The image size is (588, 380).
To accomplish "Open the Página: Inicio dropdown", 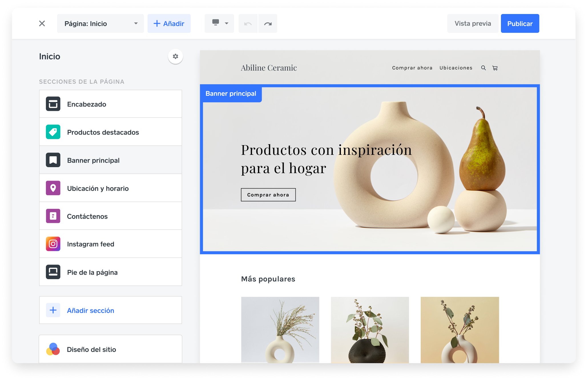I will pos(100,23).
